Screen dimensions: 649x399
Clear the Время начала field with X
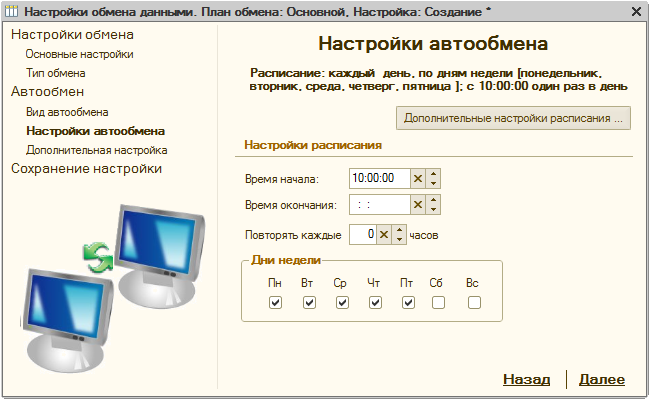[418, 178]
